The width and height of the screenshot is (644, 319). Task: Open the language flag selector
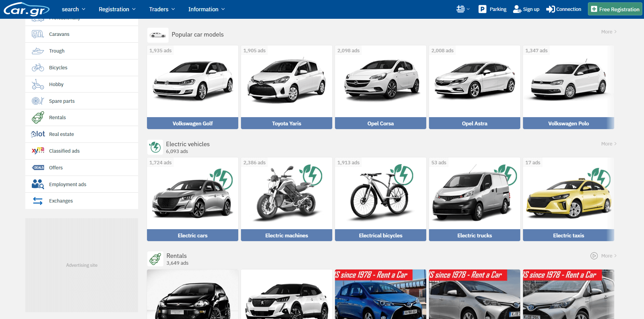[x=463, y=9]
